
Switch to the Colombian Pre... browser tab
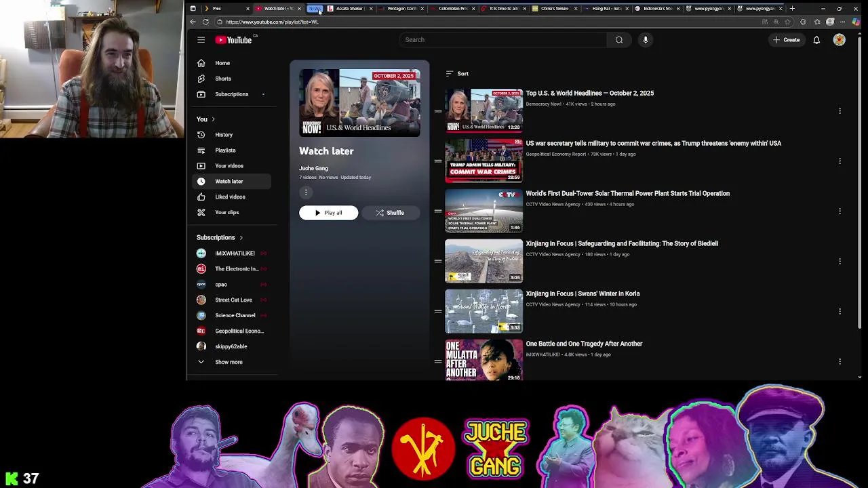(452, 8)
